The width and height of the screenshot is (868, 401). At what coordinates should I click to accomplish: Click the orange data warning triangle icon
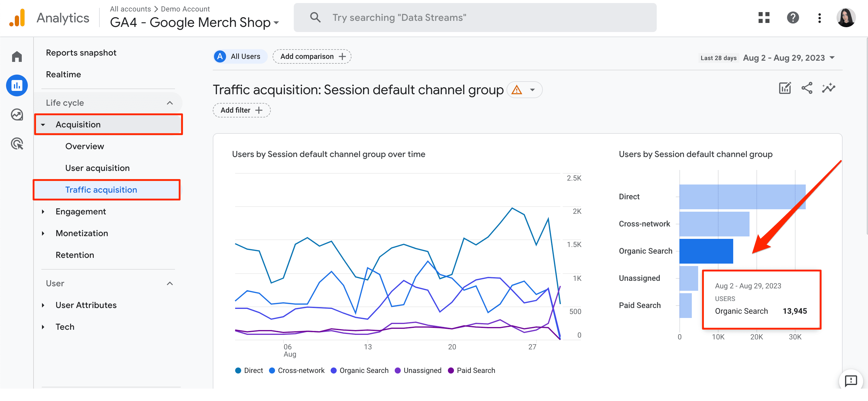coord(517,90)
